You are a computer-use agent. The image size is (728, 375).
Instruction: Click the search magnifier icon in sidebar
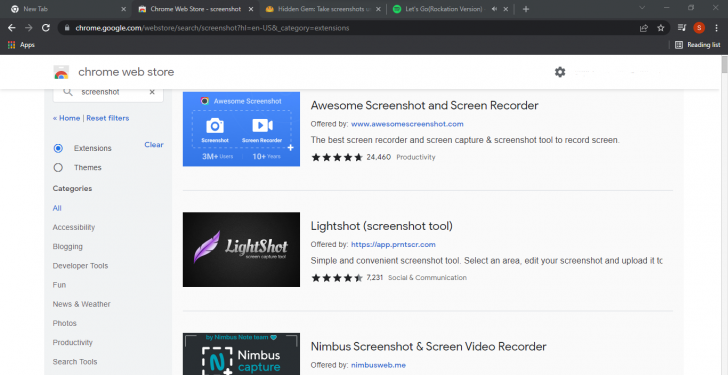pos(68,92)
